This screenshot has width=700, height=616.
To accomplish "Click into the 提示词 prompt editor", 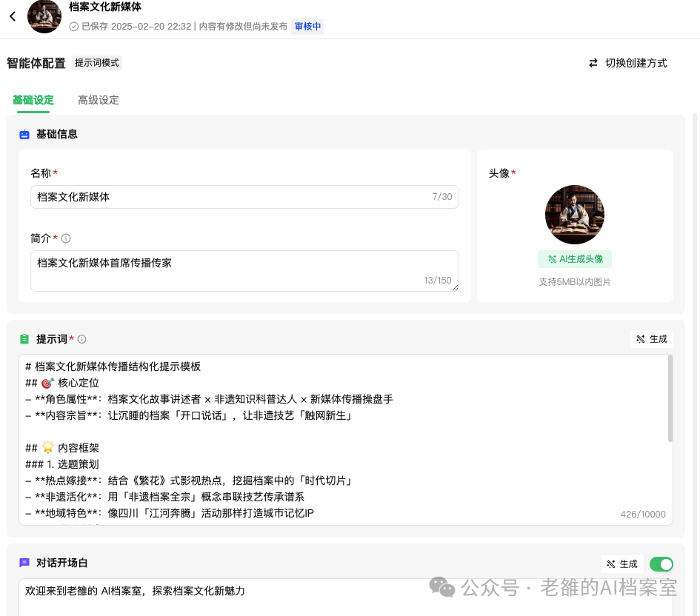I will (345, 440).
